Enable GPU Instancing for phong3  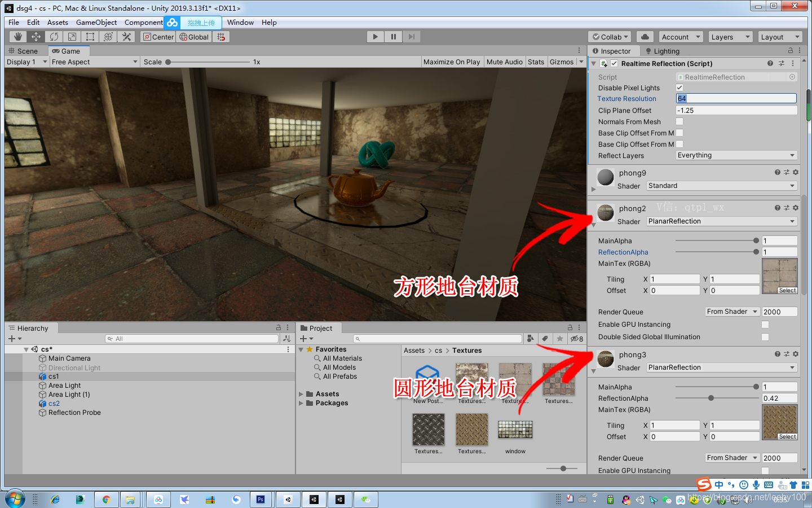point(765,471)
